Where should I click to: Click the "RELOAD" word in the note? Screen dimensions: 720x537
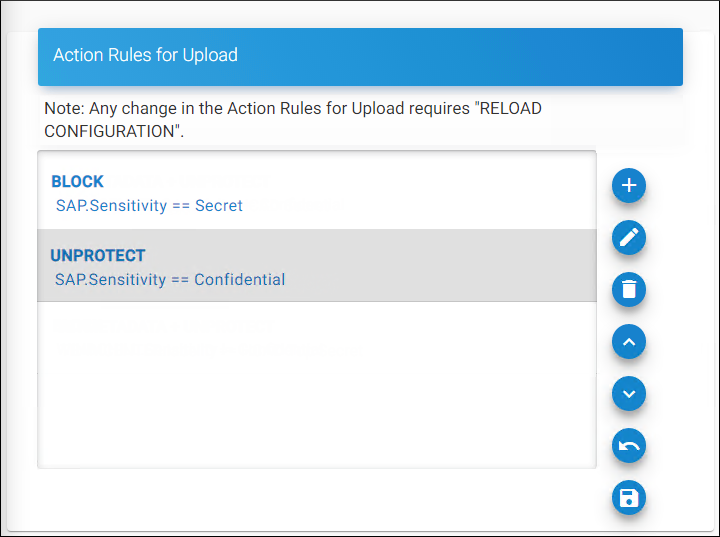[x=511, y=108]
